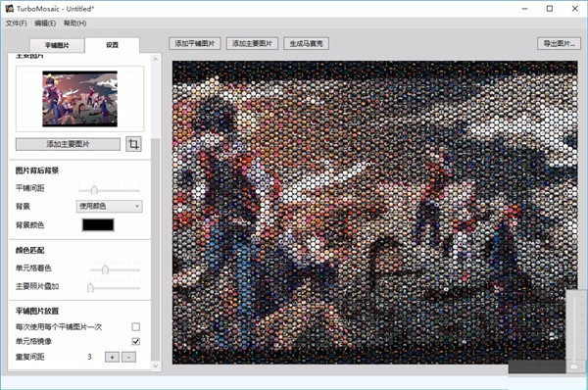Click the crop icon beside 添加主要图片
The image size is (588, 390).
(x=133, y=144)
